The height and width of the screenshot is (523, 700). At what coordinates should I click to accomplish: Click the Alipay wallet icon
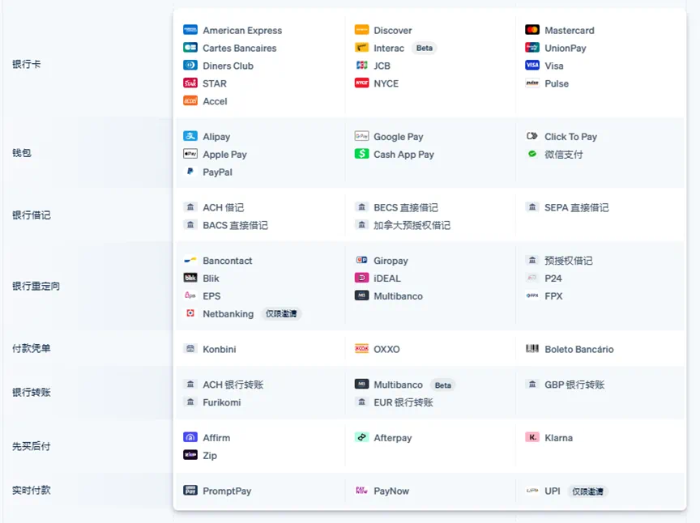tap(190, 136)
